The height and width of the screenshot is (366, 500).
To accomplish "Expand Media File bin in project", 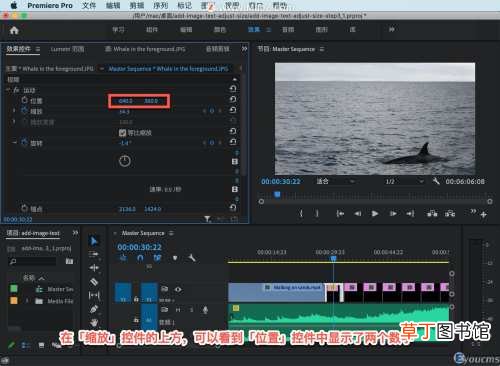I will point(27,301).
